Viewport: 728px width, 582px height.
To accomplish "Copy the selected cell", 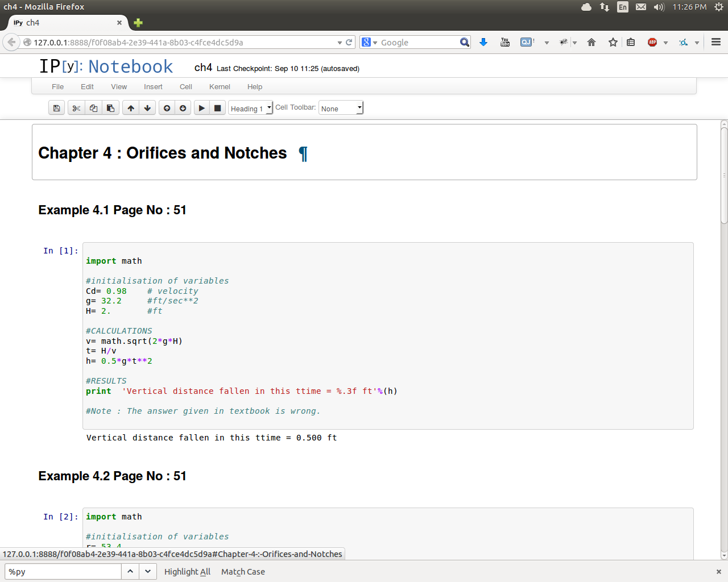I will [x=93, y=108].
